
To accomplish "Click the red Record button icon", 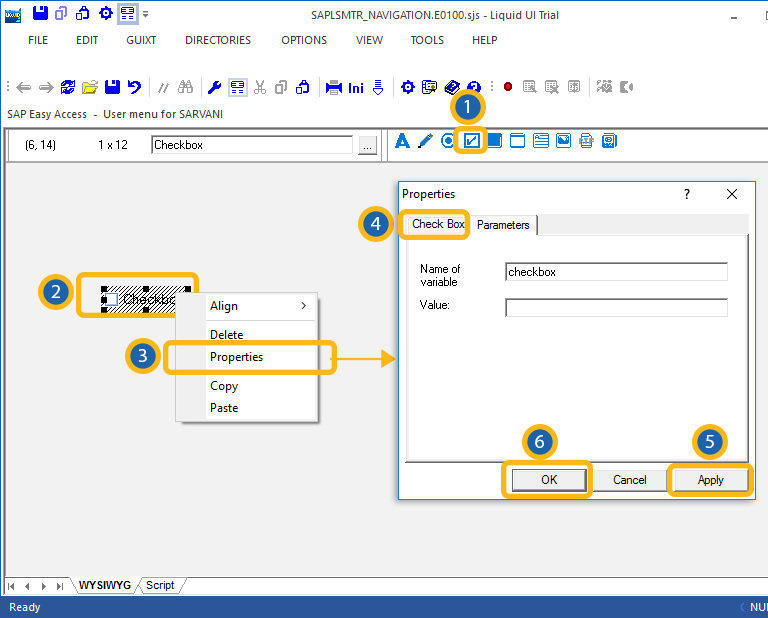I will point(508,87).
